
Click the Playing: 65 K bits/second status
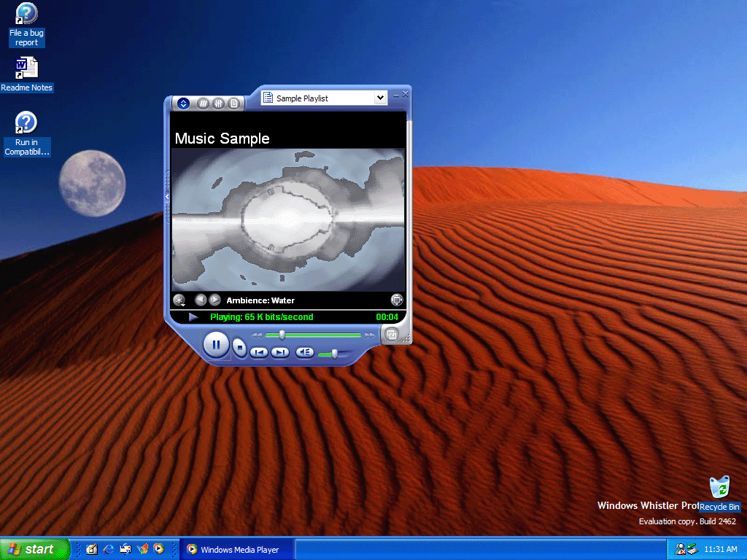click(x=262, y=317)
